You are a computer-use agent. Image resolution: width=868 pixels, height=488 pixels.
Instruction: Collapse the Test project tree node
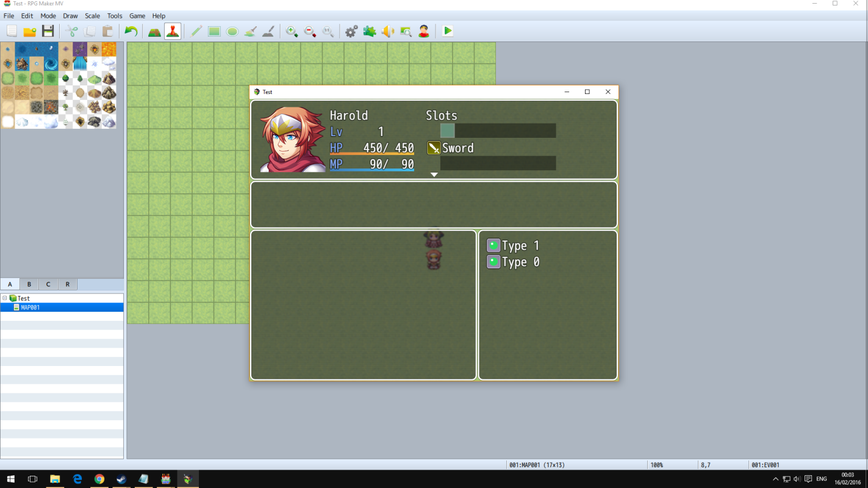pos(5,298)
